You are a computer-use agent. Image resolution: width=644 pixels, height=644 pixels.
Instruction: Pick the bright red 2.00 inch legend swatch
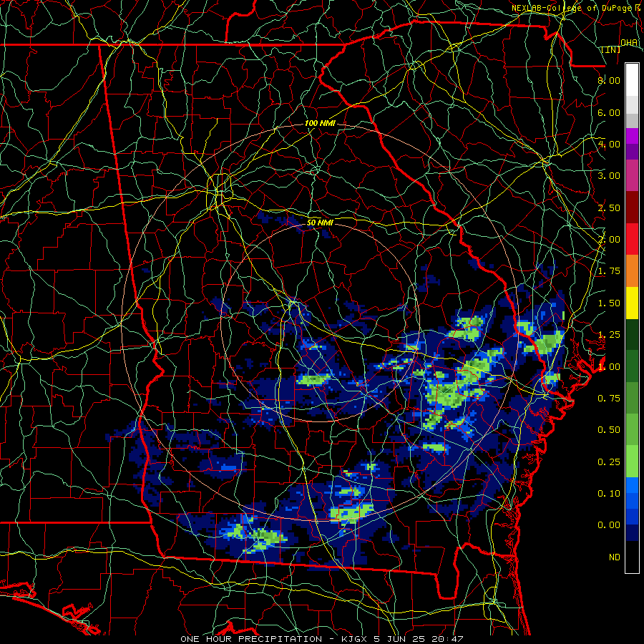point(632,240)
